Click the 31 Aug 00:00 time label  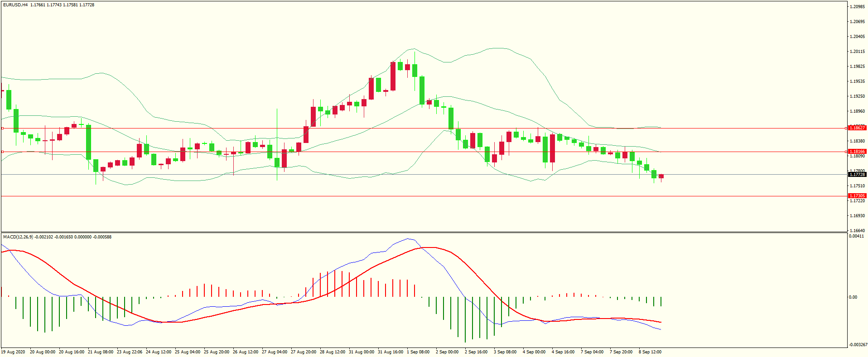pos(362,352)
